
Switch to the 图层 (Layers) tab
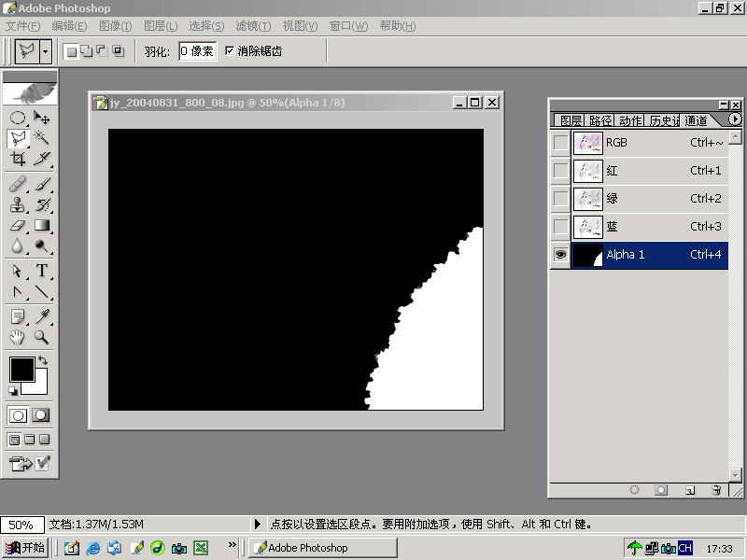pos(570,120)
